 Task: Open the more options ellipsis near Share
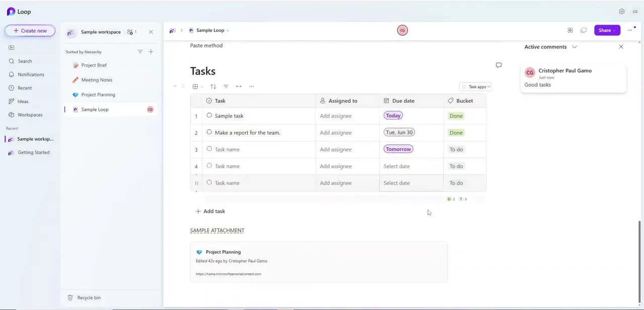[x=630, y=31]
